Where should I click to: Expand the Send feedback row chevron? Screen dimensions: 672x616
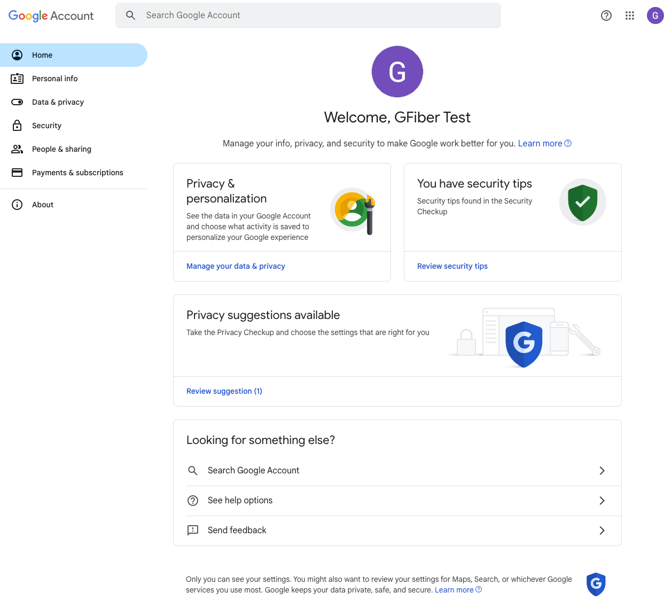pos(601,531)
